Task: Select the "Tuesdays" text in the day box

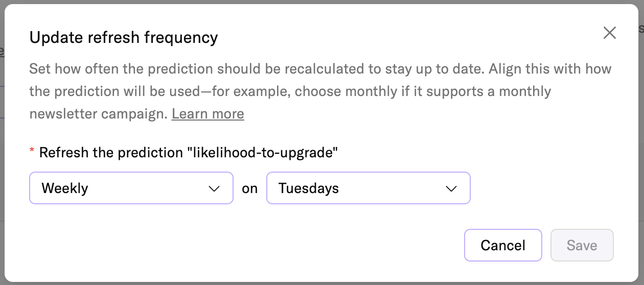Action: click(x=309, y=188)
